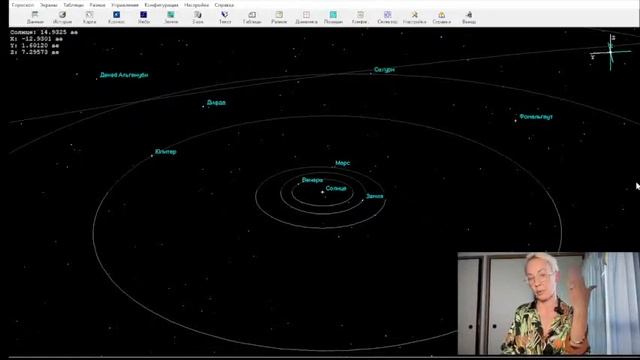This screenshot has height=360, width=640.
Task: Click the presenter webcam video thumbnail
Action: (549, 303)
